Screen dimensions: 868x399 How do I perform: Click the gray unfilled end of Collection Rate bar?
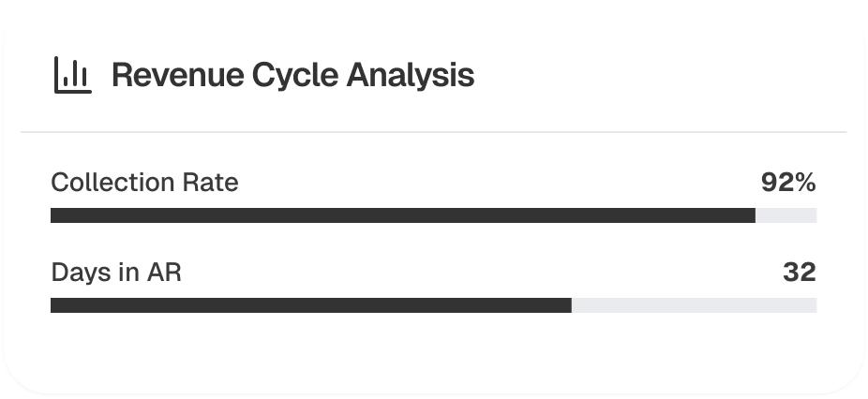pyautogui.click(x=786, y=215)
